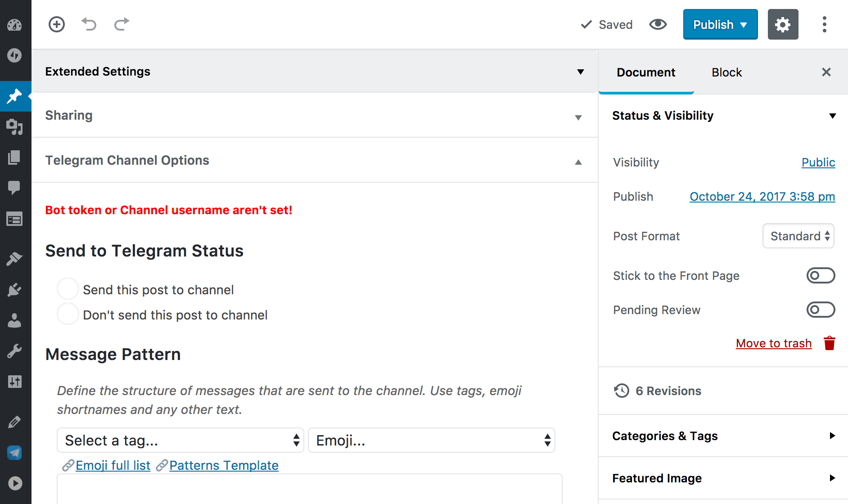Screen dimensions: 848x504
Task: Open the three-dot more options menu
Action: 824,24
